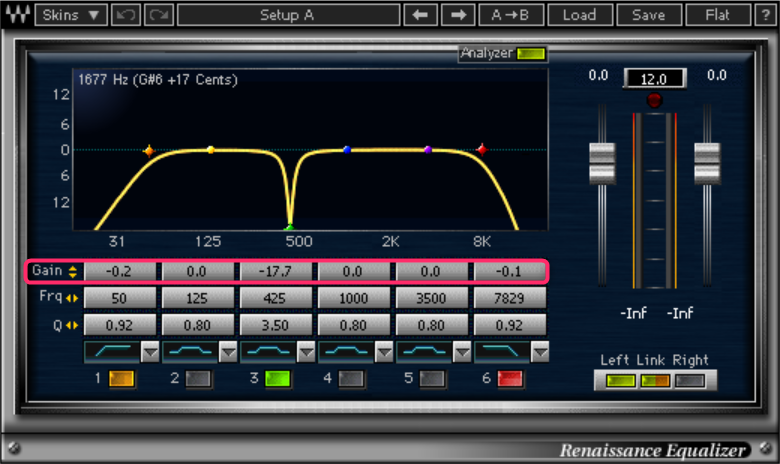The image size is (780, 464).
Task: Click the red band 6 marker on graph
Action: pyautogui.click(x=482, y=150)
